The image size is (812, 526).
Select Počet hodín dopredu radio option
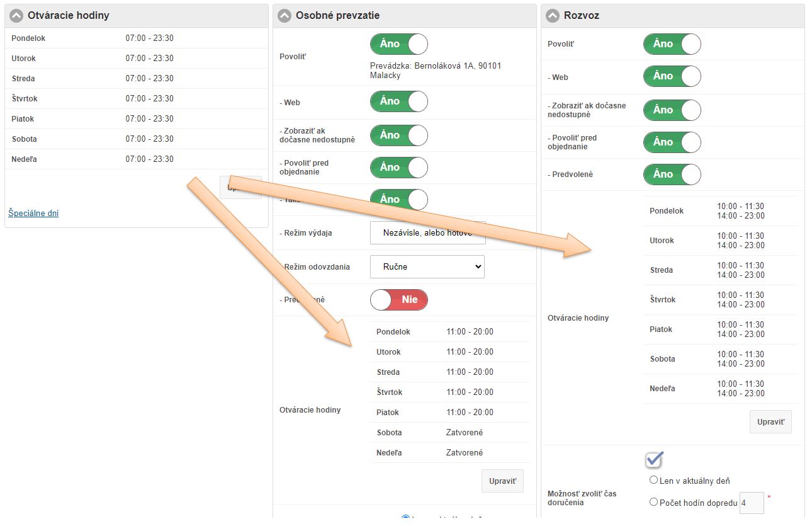click(653, 502)
